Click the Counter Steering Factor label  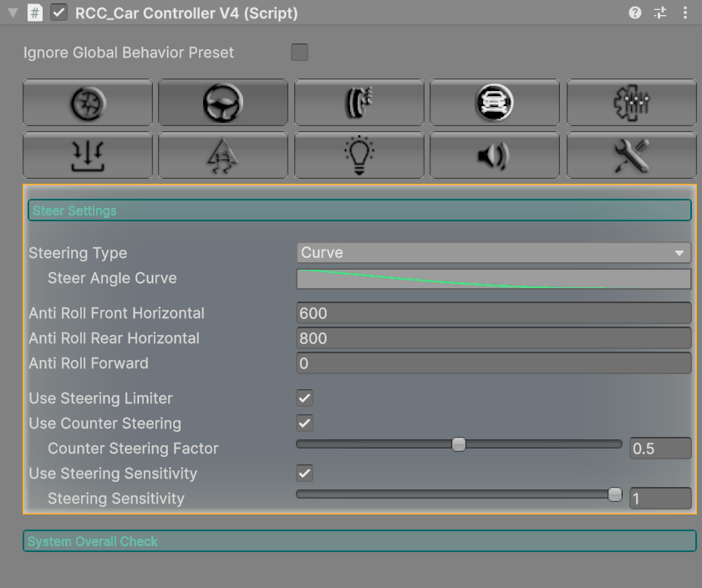tap(133, 449)
